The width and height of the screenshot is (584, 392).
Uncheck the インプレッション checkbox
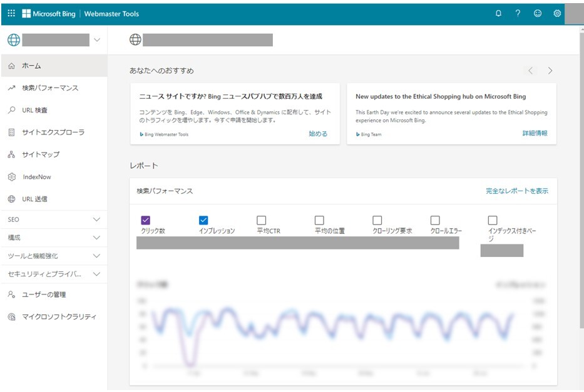(x=203, y=220)
